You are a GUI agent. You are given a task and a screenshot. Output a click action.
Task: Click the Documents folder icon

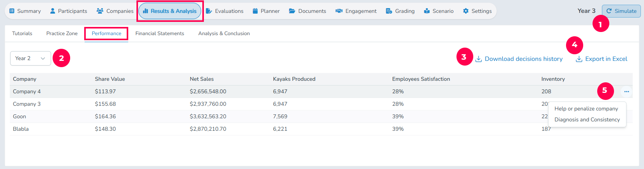[292, 11]
